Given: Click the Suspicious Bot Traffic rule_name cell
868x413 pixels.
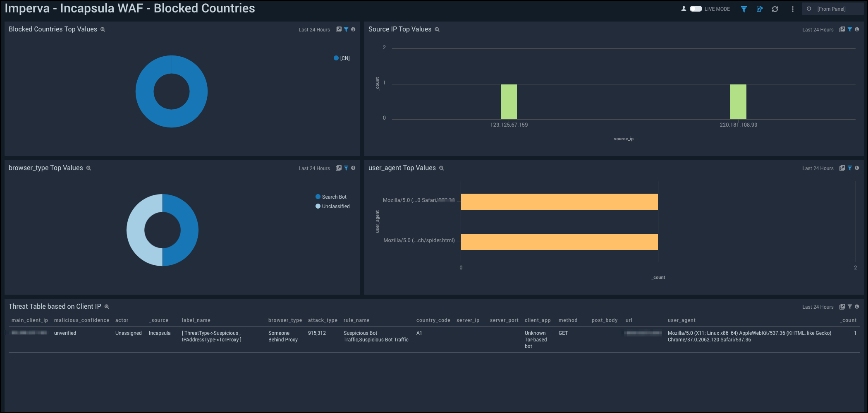Looking at the screenshot, I should (375, 336).
